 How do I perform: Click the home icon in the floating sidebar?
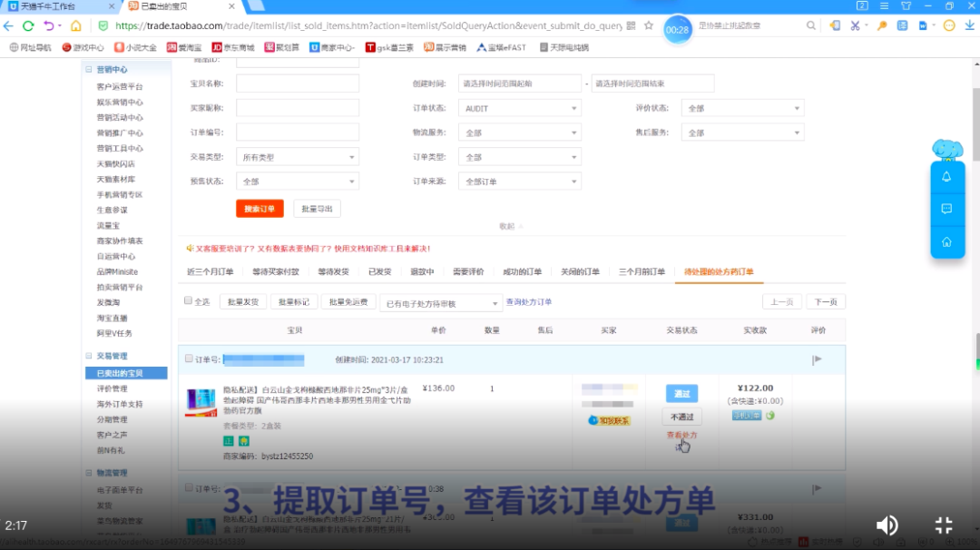click(x=946, y=242)
